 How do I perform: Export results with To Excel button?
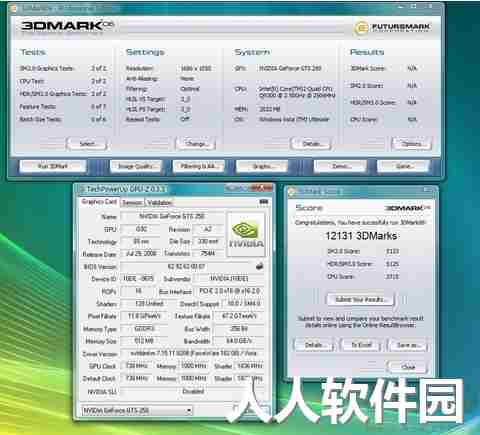coord(361,345)
